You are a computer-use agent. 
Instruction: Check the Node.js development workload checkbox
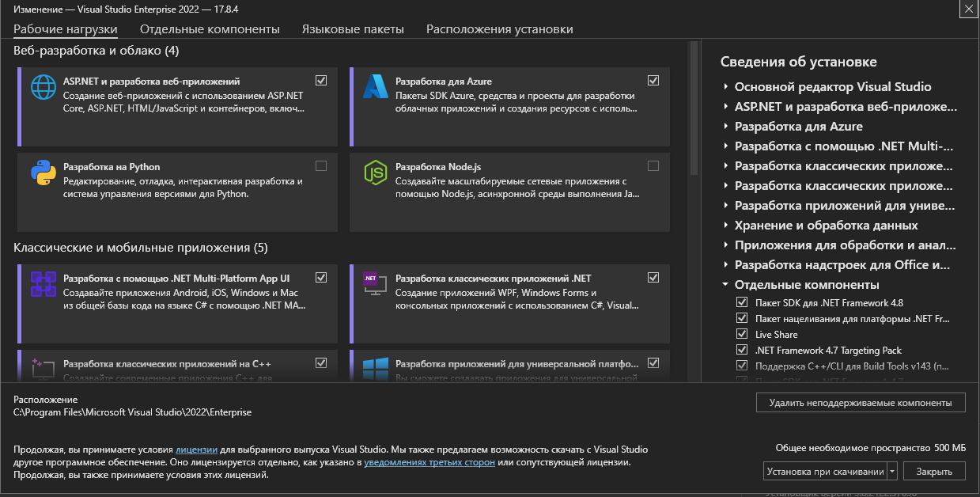pyautogui.click(x=653, y=166)
